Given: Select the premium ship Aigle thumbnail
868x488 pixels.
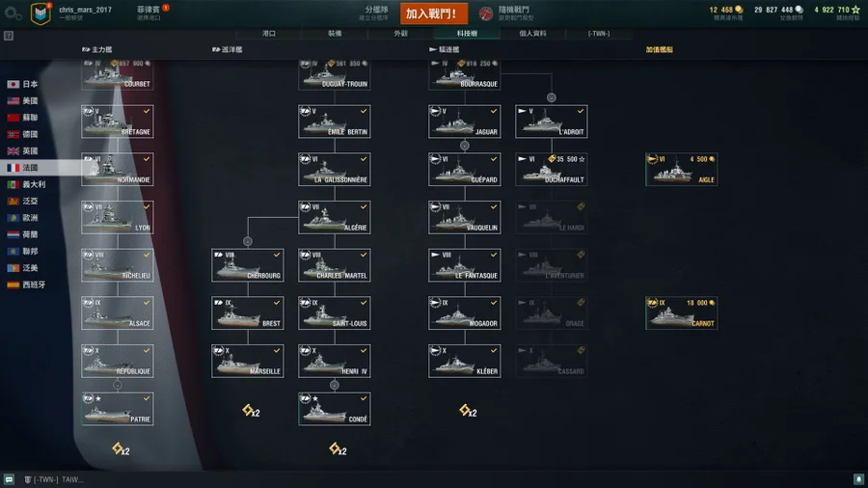Looking at the screenshot, I should click(x=682, y=170).
